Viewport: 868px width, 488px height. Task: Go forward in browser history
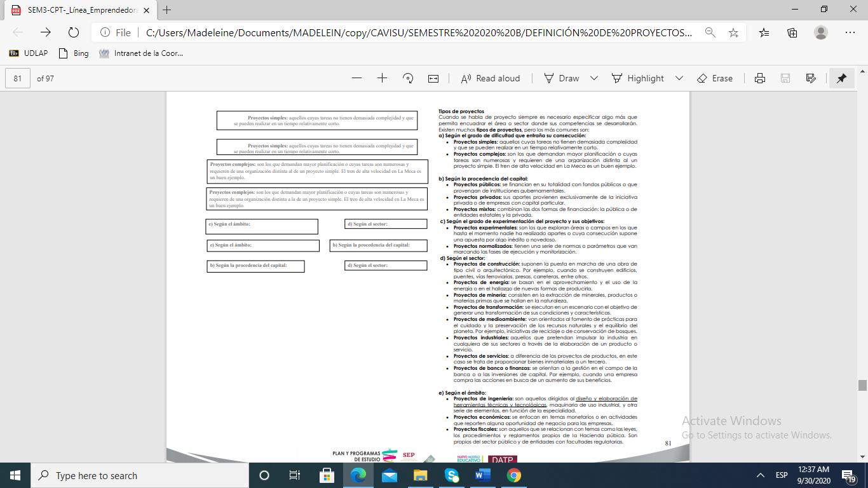tap(45, 32)
